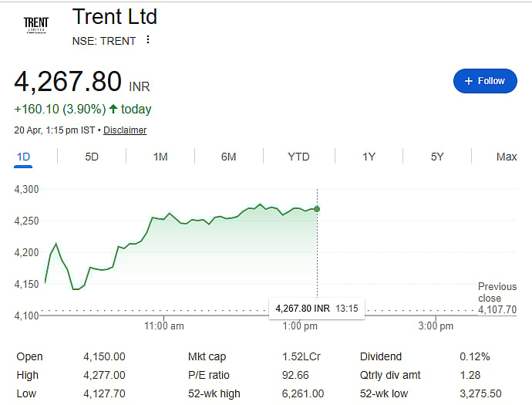Open the 5Y chart tab
This screenshot has height=405, width=532.
(437, 157)
